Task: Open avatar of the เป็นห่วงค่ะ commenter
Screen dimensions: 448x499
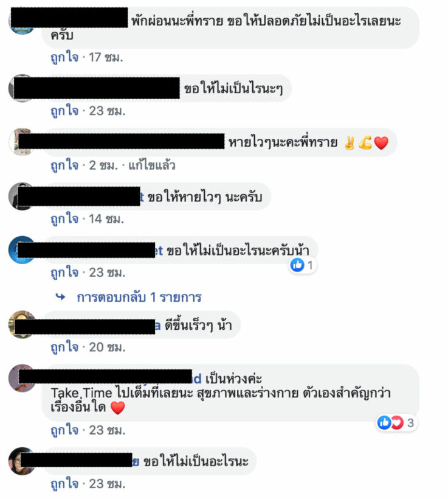Action: point(22,378)
